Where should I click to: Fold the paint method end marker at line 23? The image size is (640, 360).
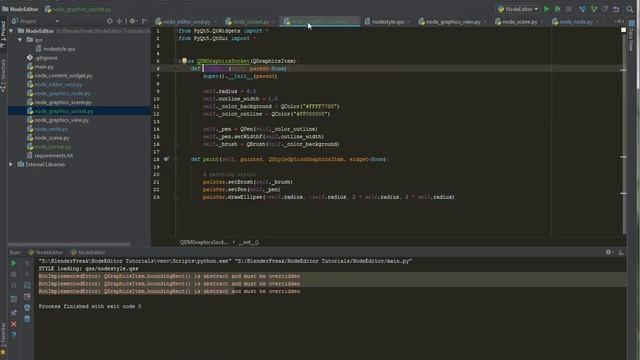click(x=176, y=197)
